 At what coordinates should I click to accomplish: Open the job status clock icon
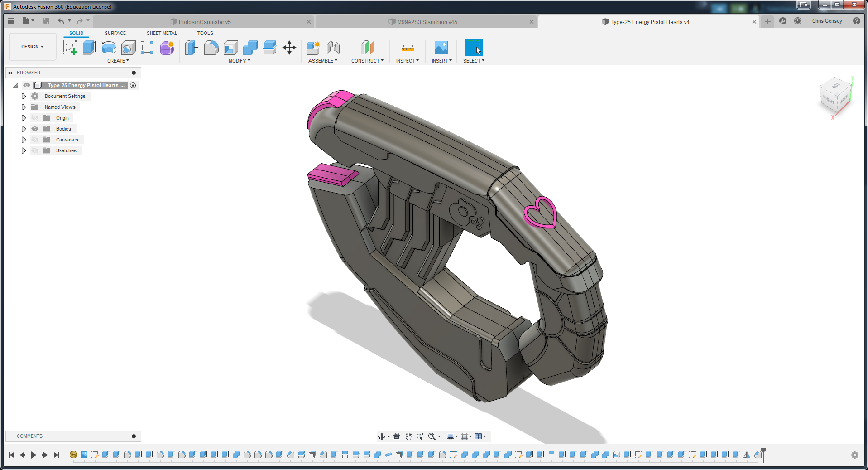point(798,21)
